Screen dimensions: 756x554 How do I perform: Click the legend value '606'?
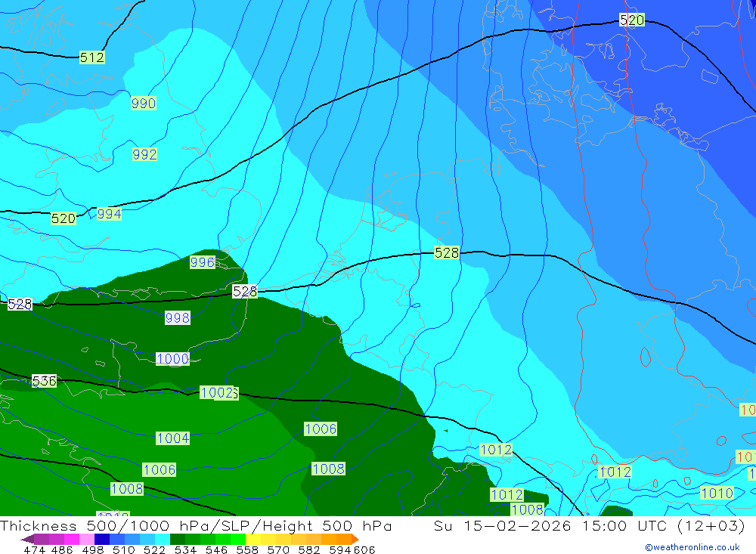click(364, 549)
